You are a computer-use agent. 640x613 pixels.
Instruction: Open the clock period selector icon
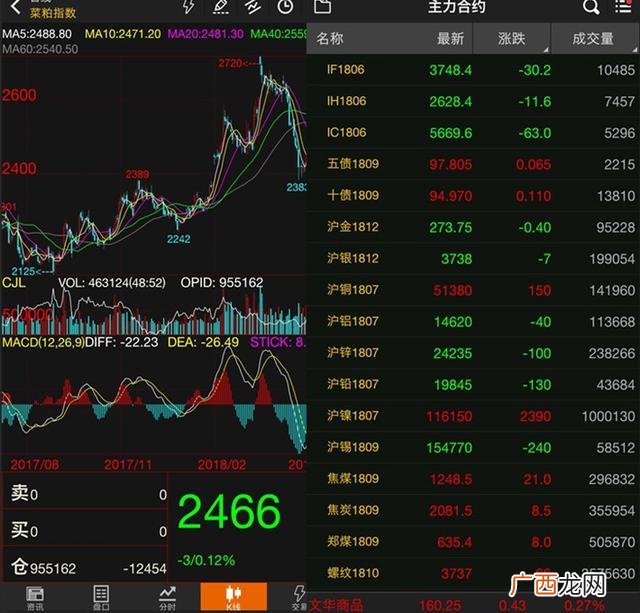285,7
